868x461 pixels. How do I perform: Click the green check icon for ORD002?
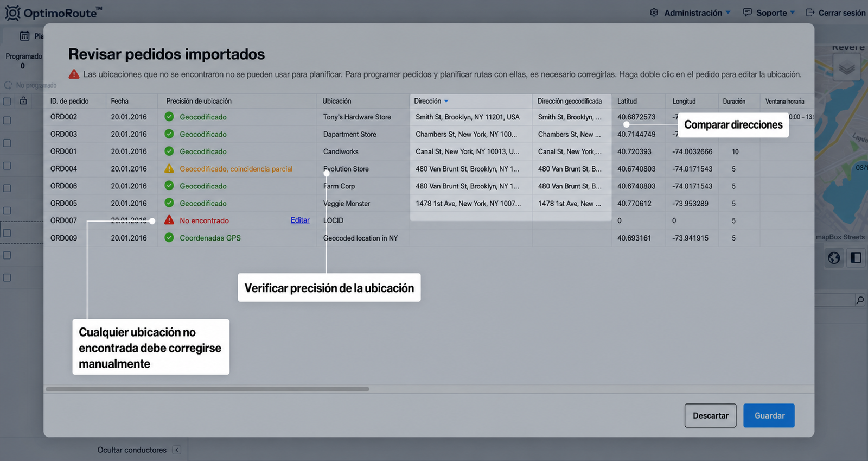(x=169, y=116)
